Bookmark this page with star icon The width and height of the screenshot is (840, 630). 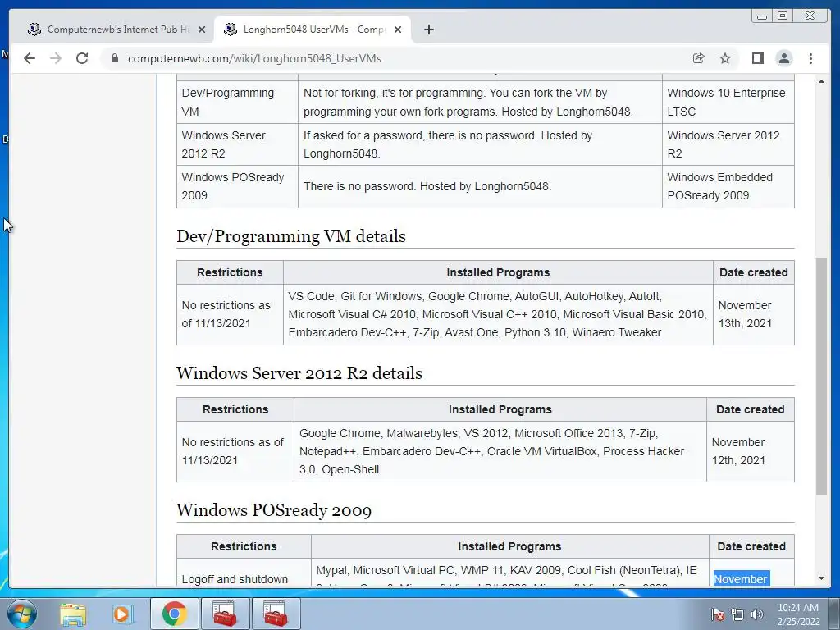[x=725, y=58]
